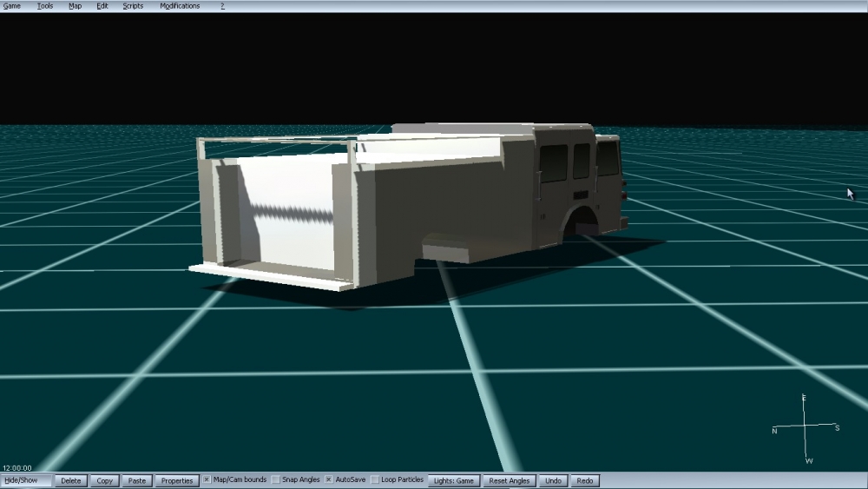Click the Hide/Show button
This screenshot has width=868, height=489.
[x=26, y=480]
